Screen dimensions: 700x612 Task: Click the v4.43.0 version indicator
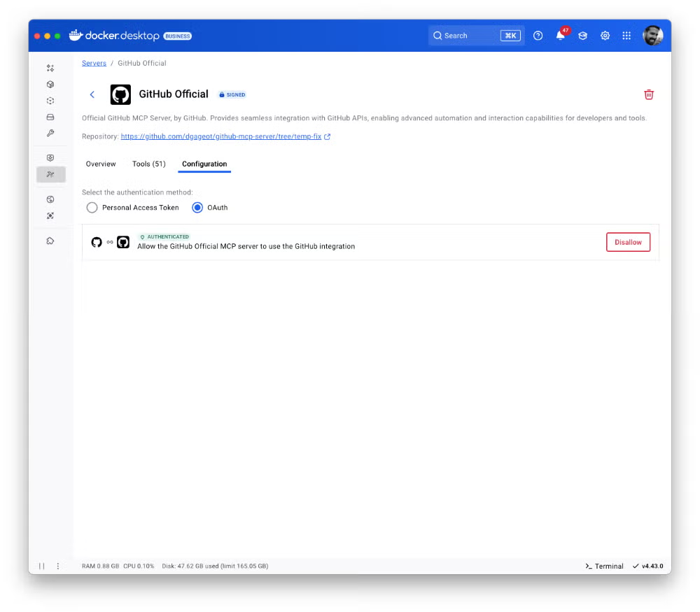pyautogui.click(x=647, y=566)
